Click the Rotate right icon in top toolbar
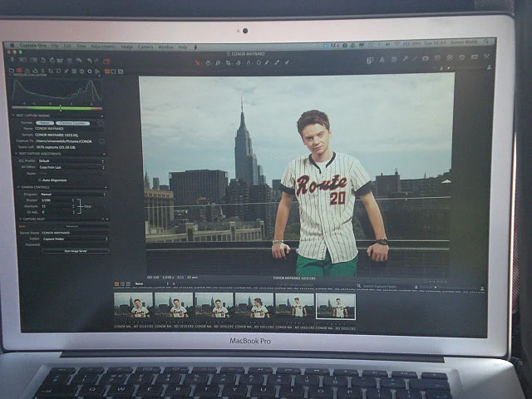This screenshot has width=532, height=399. (x=52, y=61)
